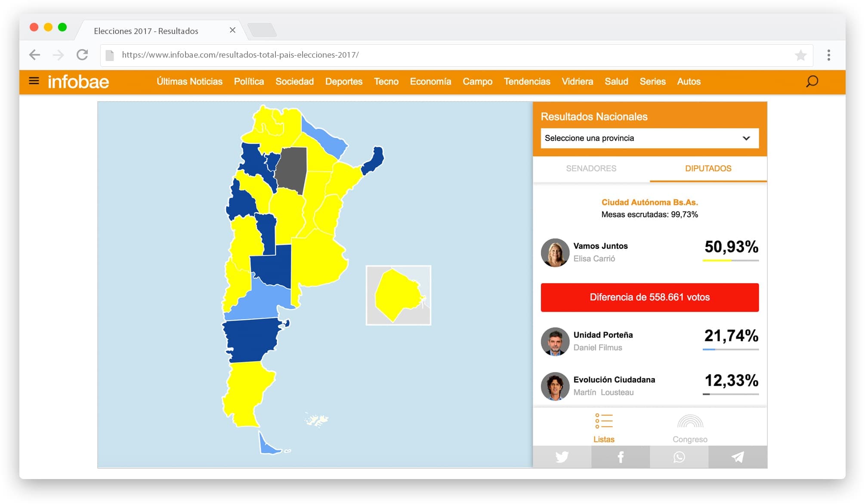Open the Salud section
The width and height of the screenshot is (865, 504).
pyautogui.click(x=616, y=81)
